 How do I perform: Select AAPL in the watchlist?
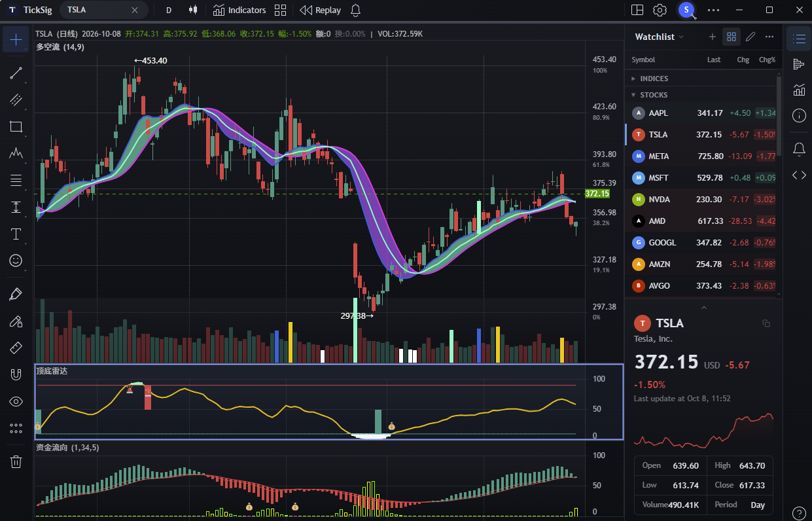pos(701,113)
